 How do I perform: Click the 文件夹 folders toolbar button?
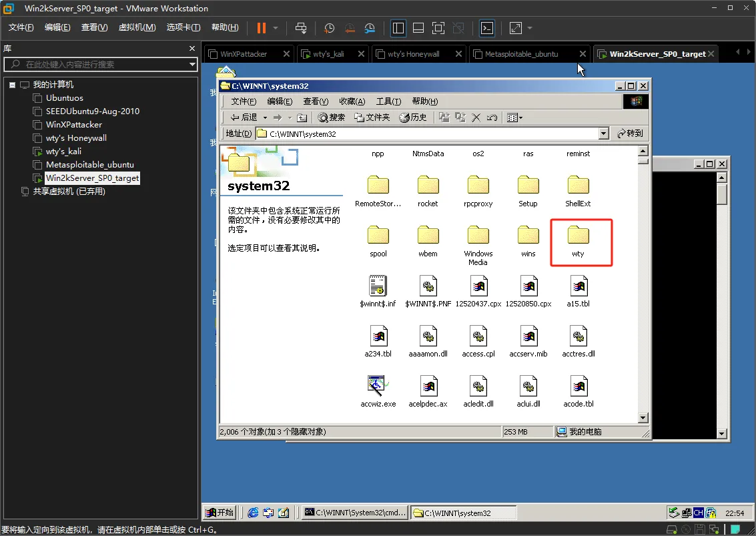(x=372, y=117)
